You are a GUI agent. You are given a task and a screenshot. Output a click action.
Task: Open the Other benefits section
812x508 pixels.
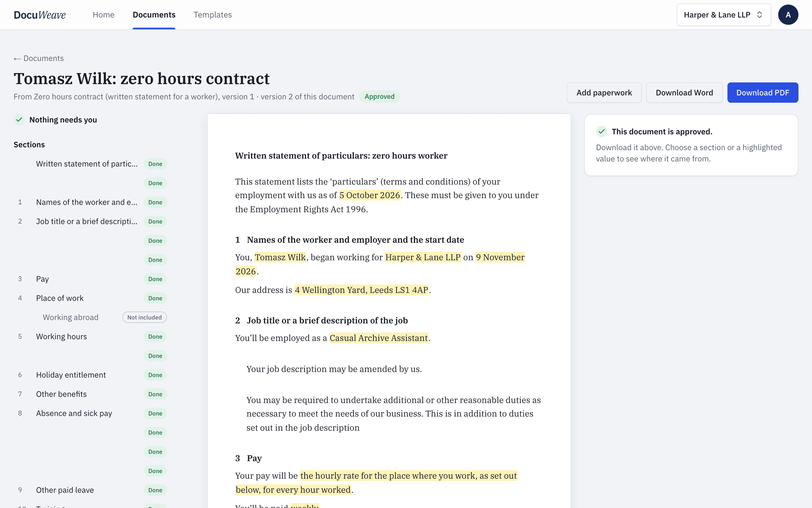click(x=90, y=394)
